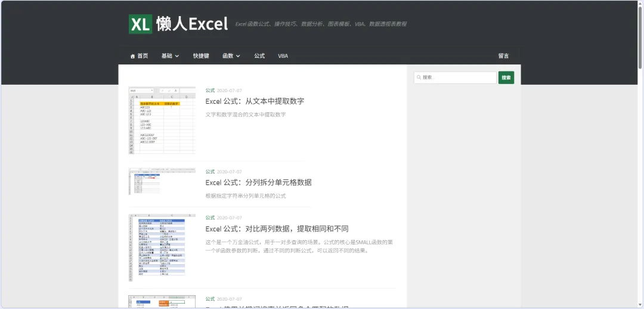Focus the 搜索 search field
Viewport: 644px width, 309px height.
tap(455, 78)
